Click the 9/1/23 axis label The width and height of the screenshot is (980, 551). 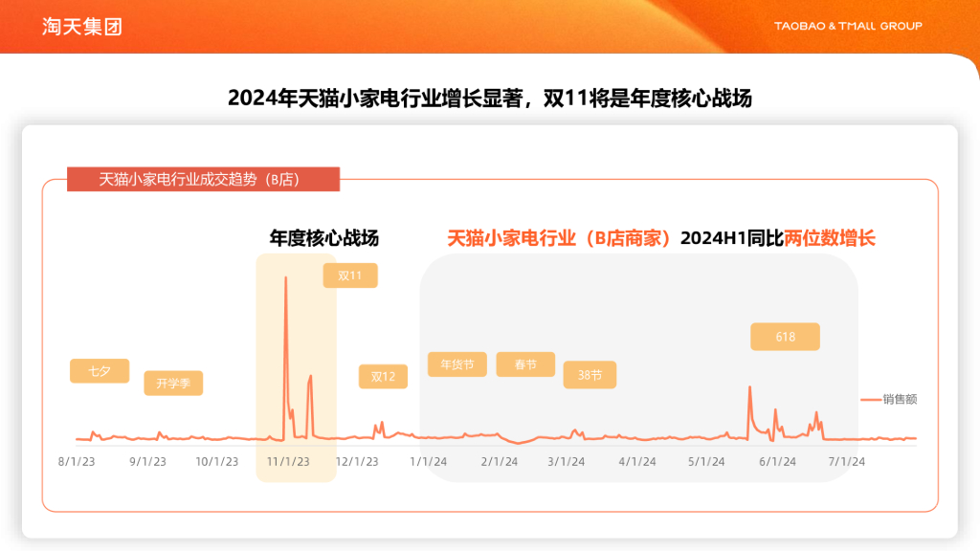click(x=147, y=462)
